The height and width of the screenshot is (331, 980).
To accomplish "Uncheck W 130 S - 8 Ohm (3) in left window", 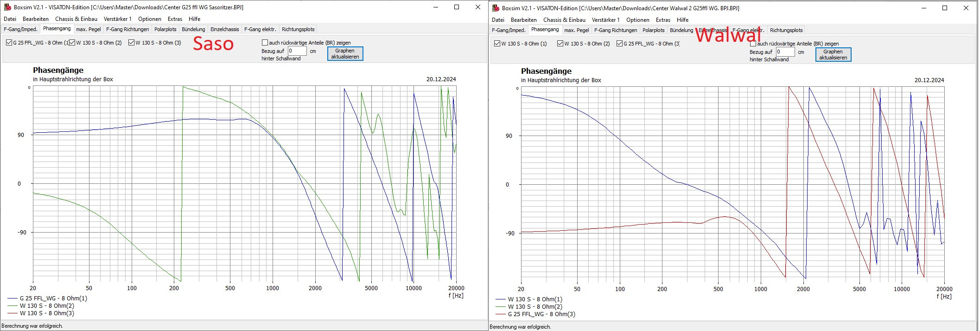I will (x=131, y=43).
